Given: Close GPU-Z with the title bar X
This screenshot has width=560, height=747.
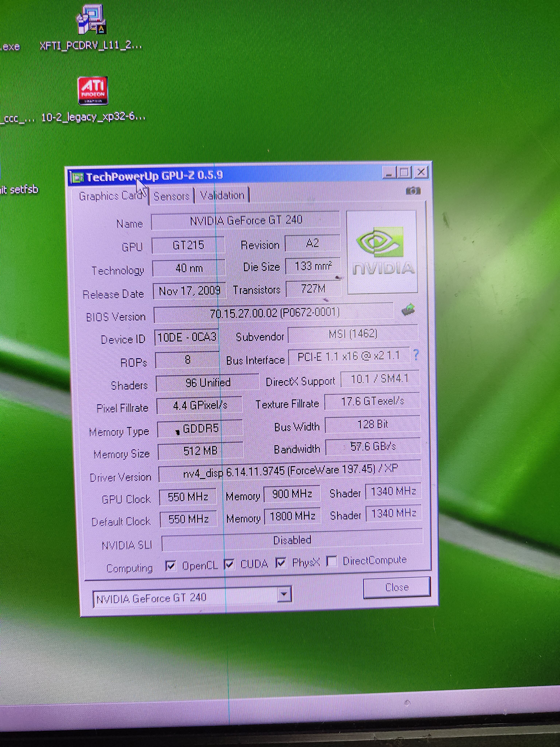Looking at the screenshot, I should click(421, 172).
